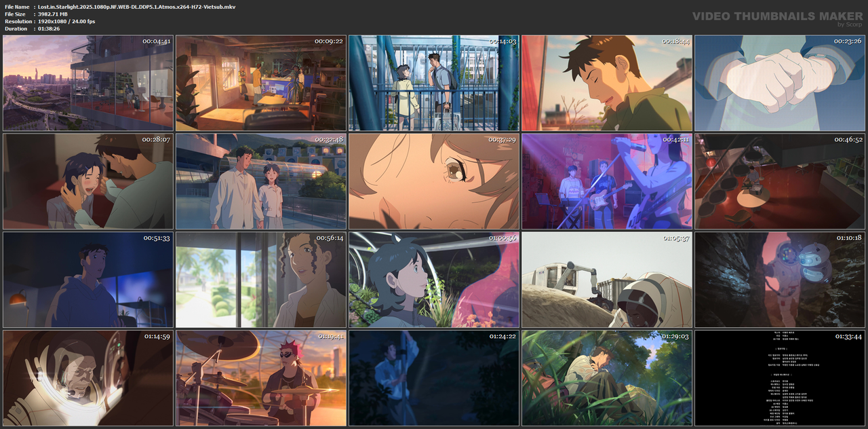The height and width of the screenshot is (429, 868).
Task: Select the thumbnail stamped 00:28:07
Action: pos(88,181)
